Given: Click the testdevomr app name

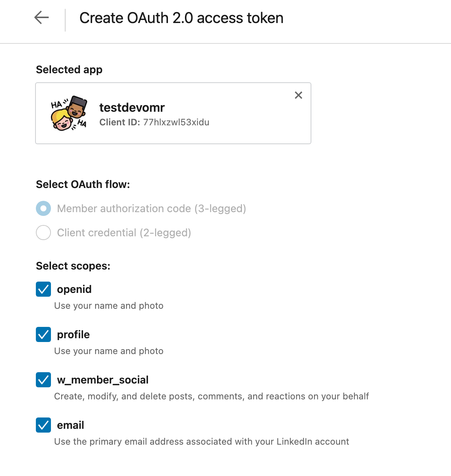Looking at the screenshot, I should tap(132, 108).
